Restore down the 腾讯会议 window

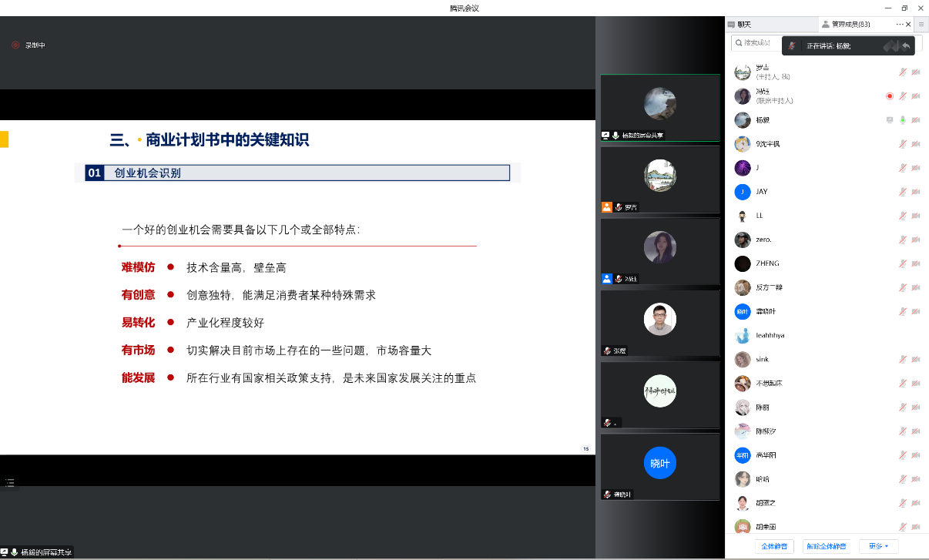click(904, 8)
